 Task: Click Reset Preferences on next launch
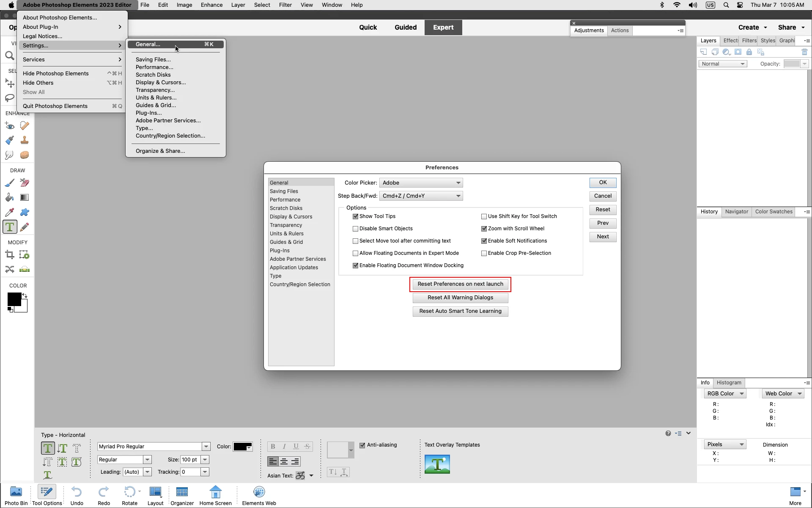[460, 284]
